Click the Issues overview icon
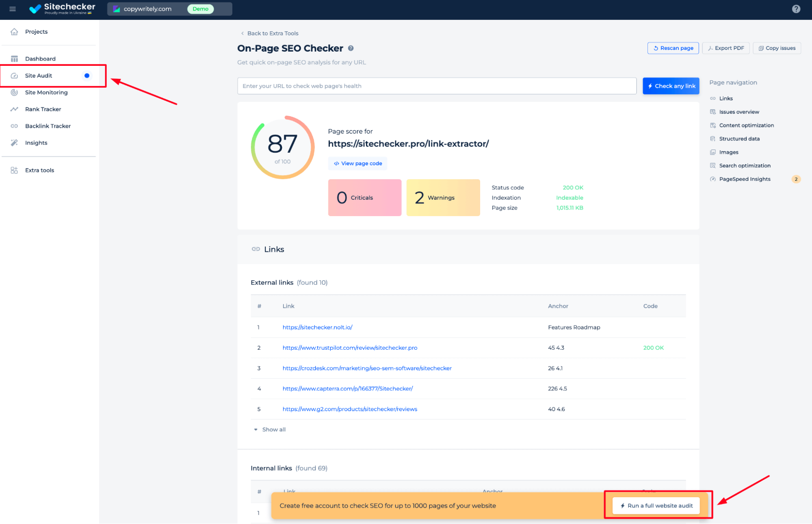This screenshot has width=812, height=524. tap(712, 112)
